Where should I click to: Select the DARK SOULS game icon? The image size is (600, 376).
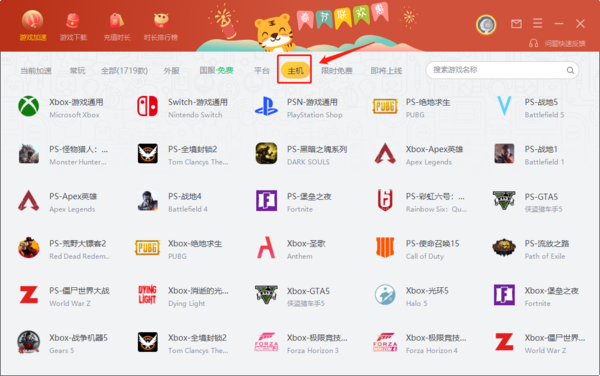tap(266, 153)
